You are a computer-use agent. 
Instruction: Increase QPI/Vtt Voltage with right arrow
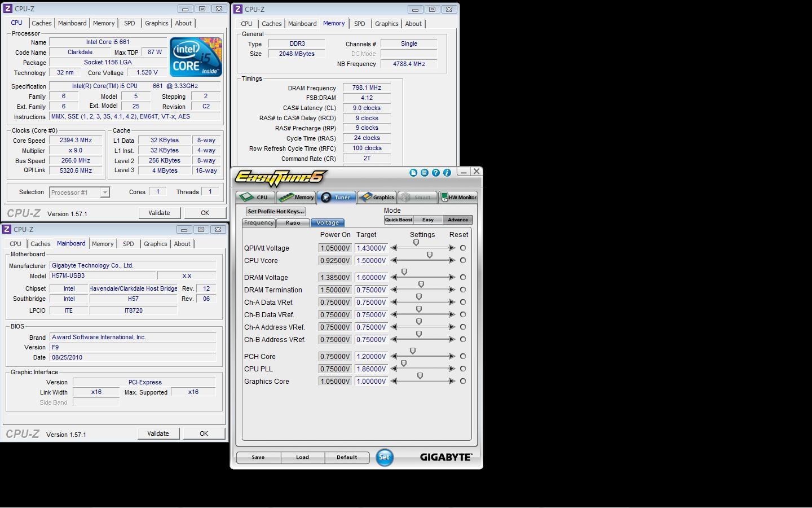click(x=452, y=248)
